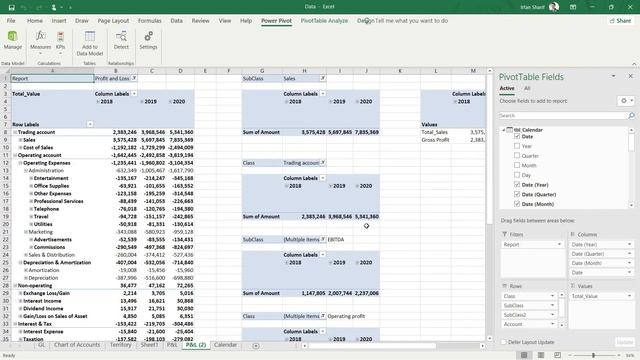Save the workbook from the quick access toolbar
This screenshot has height=360, width=640.
coord(11,7)
